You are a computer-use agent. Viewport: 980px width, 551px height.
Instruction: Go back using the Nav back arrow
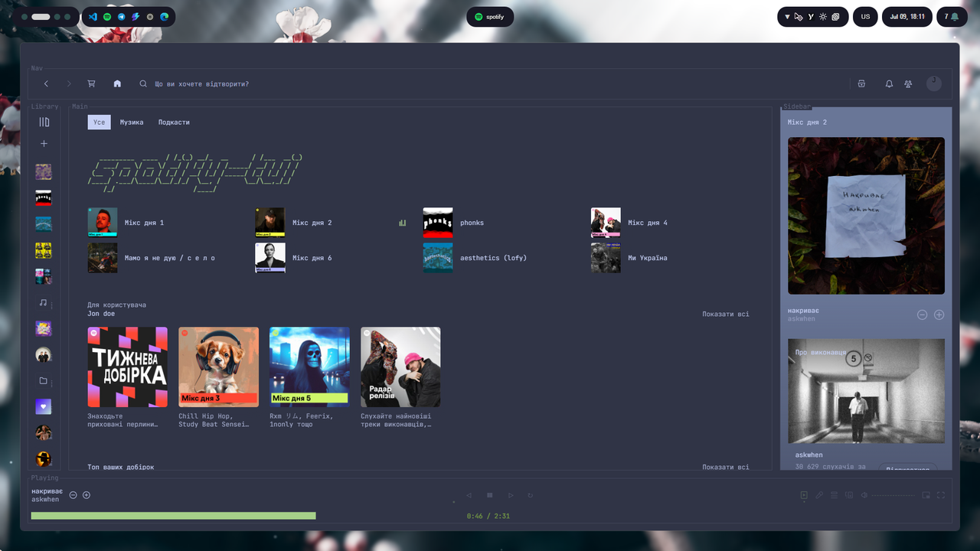[46, 84]
